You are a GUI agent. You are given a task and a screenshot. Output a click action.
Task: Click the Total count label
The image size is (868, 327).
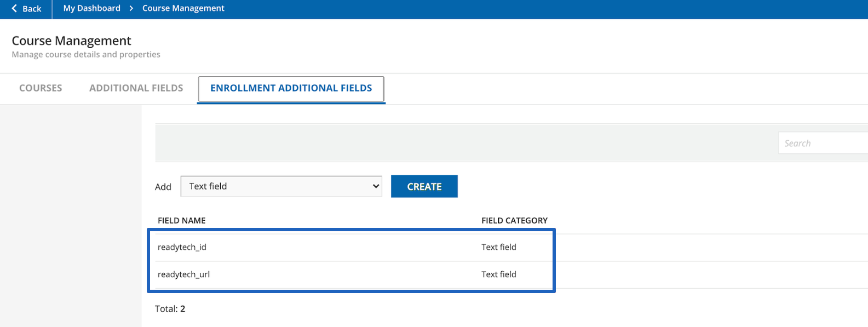[169, 308]
